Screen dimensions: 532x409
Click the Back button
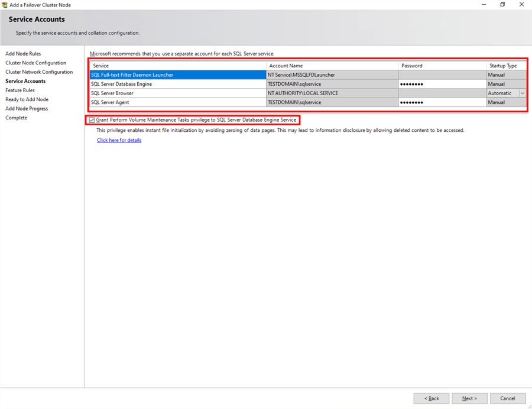tap(432, 398)
